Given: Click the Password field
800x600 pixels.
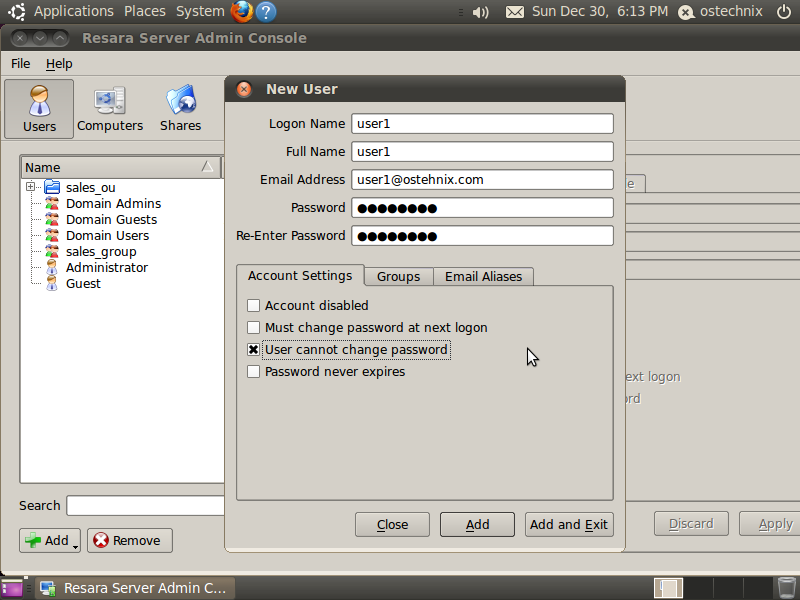Looking at the screenshot, I should pyautogui.click(x=482, y=208).
